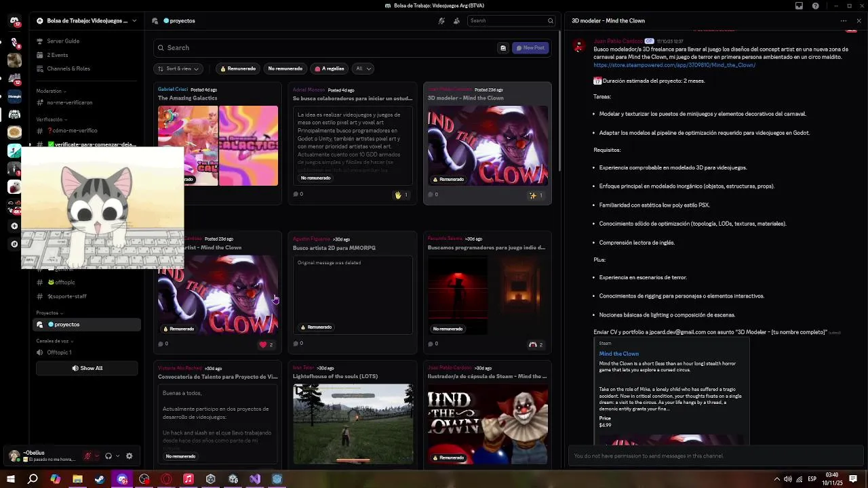The height and width of the screenshot is (488, 868).
Task: Toggle No remunerado tag filter
Action: 285,68
